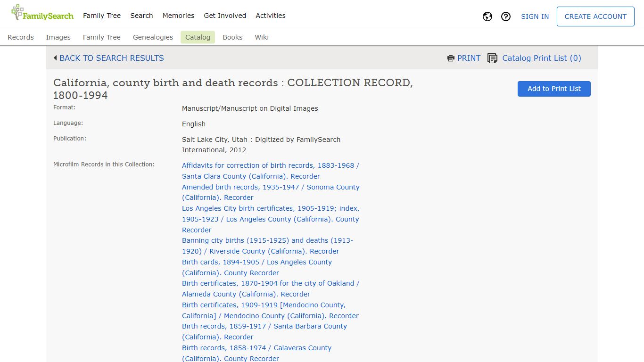Click the PRINT link

[469, 58]
